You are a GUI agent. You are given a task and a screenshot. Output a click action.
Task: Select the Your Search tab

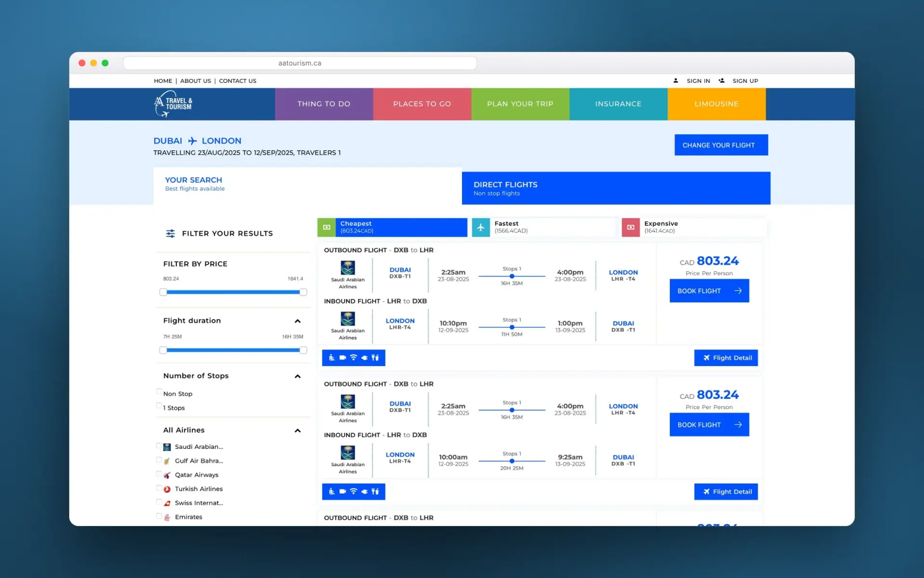click(x=308, y=186)
